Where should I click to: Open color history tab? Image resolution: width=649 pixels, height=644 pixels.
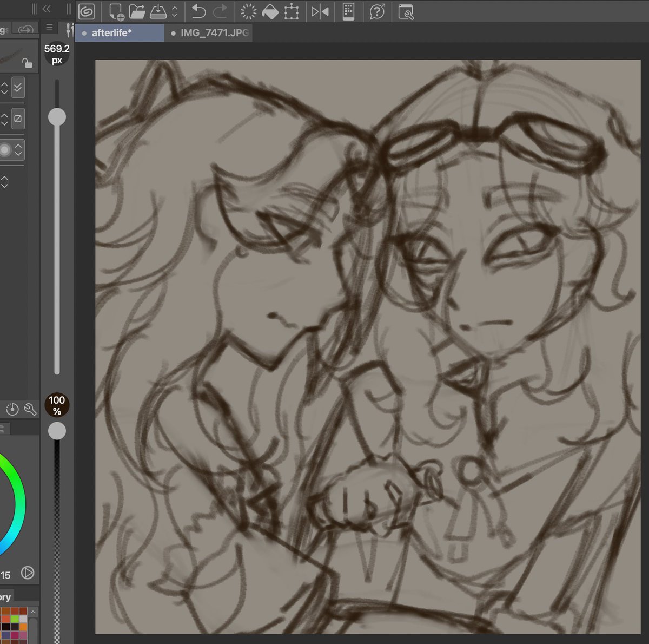[x=5, y=597]
